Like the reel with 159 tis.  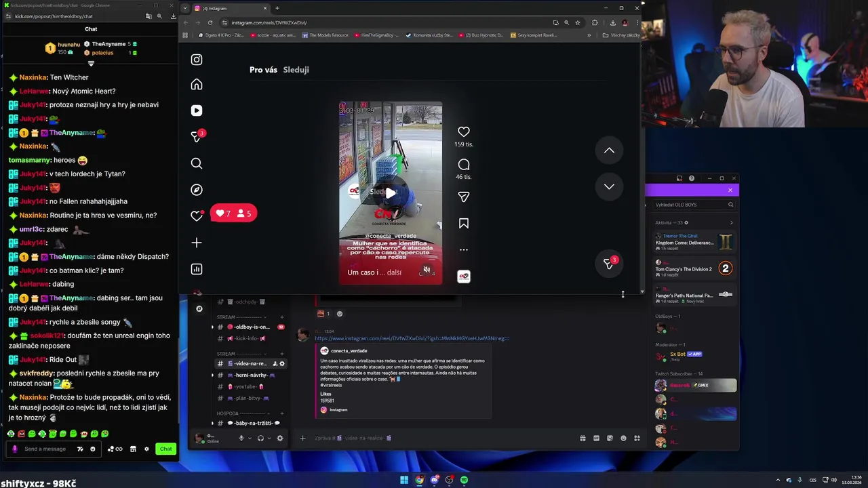pos(464,131)
